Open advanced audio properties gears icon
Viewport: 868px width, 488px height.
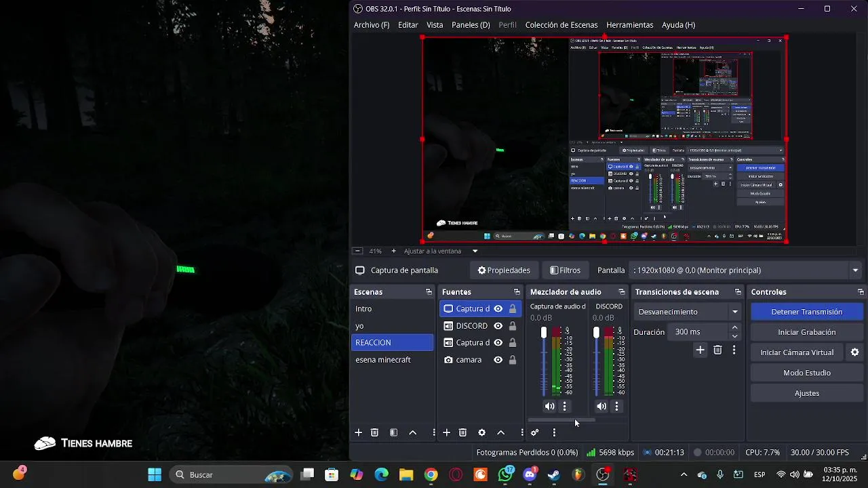534,432
